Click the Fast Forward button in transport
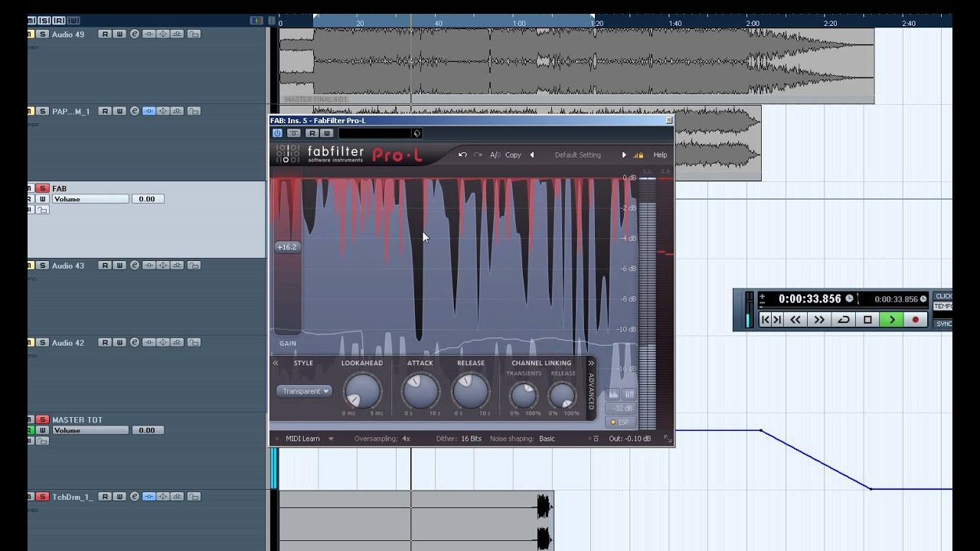Image resolution: width=980 pixels, height=551 pixels. click(x=819, y=320)
